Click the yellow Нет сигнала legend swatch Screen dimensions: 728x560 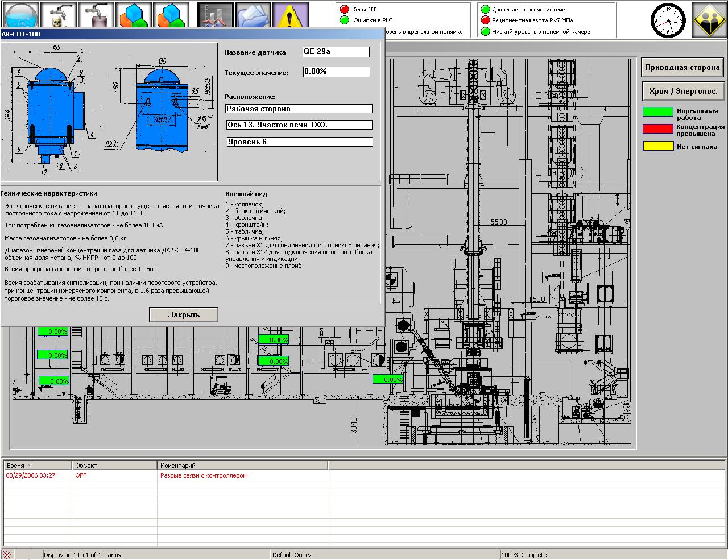(657, 146)
